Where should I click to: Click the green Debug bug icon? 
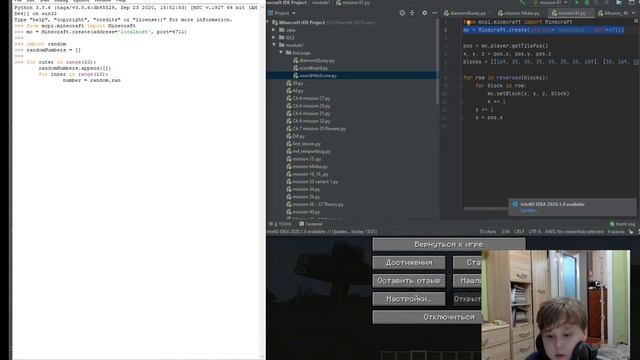tap(587, 2)
